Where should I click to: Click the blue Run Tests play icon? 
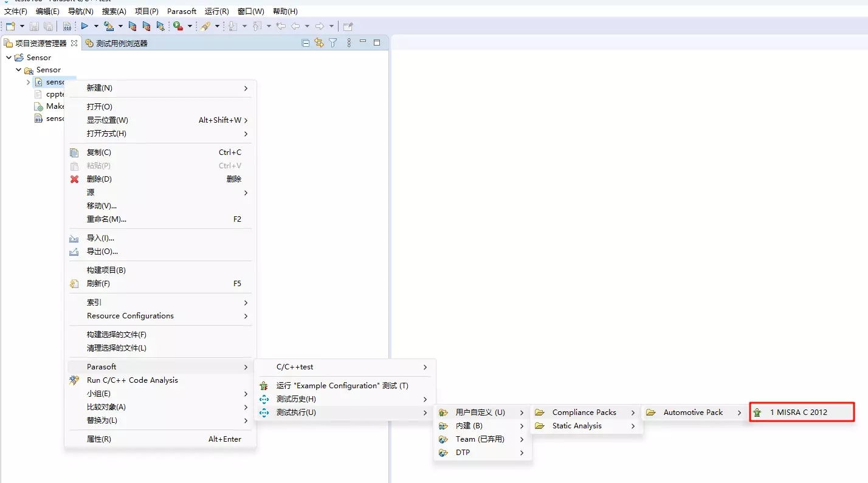tap(84, 26)
